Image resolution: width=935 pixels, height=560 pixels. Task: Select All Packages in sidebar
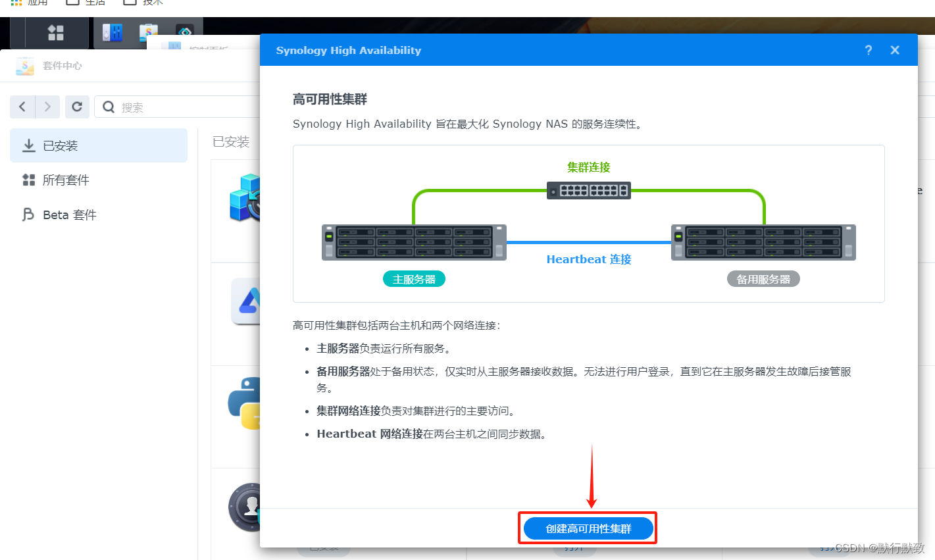pos(99,180)
